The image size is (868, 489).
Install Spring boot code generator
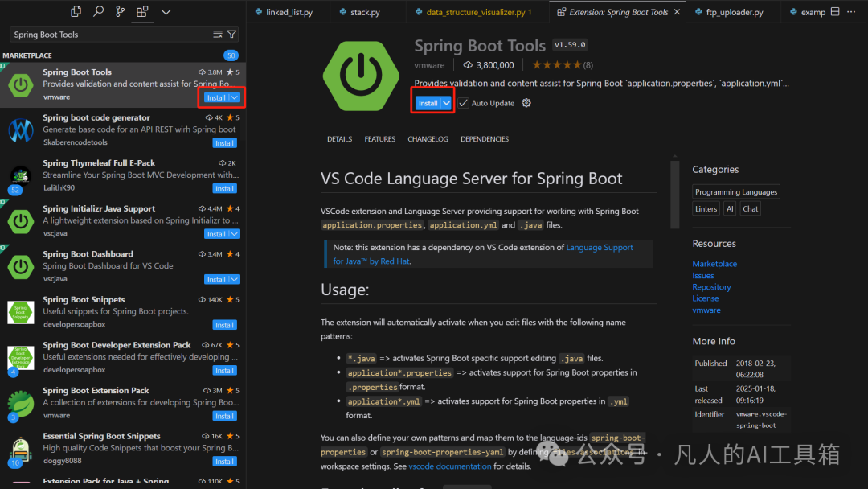click(224, 143)
